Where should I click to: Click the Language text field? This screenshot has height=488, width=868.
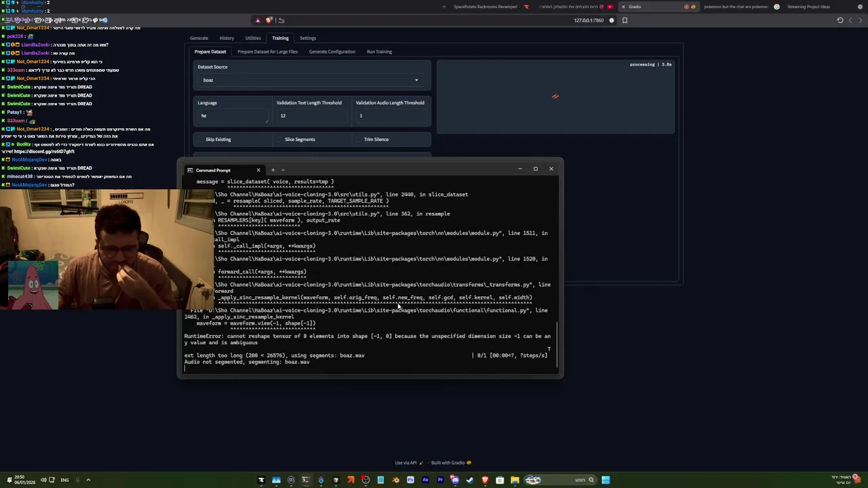[233, 116]
